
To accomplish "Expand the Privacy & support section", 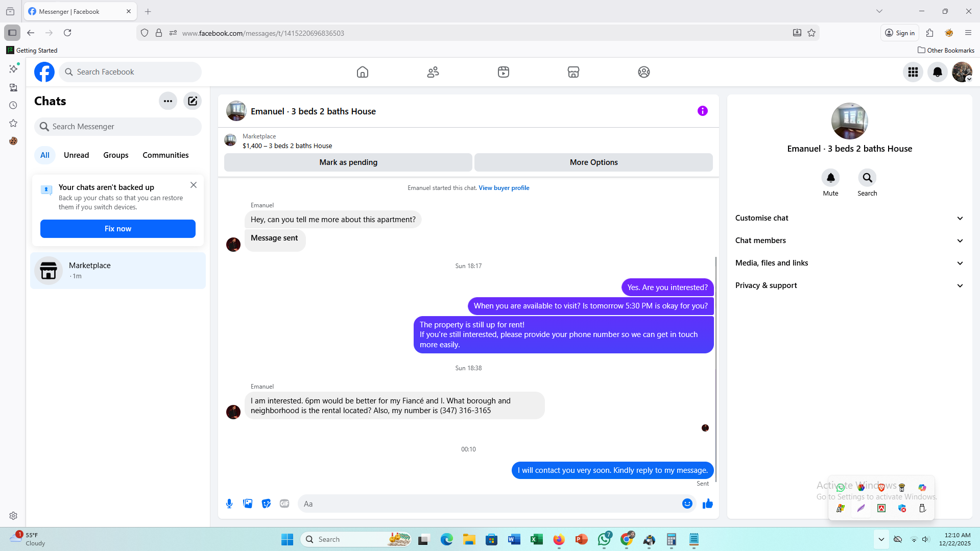I will click(850, 285).
